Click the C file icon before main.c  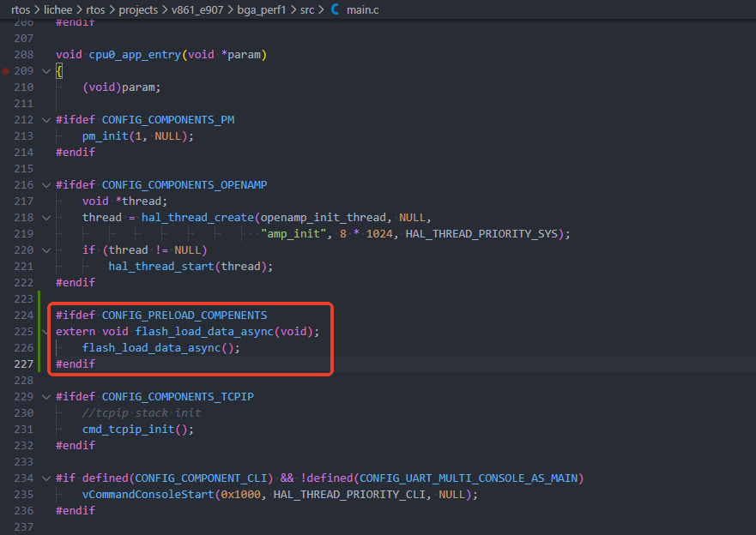point(335,9)
